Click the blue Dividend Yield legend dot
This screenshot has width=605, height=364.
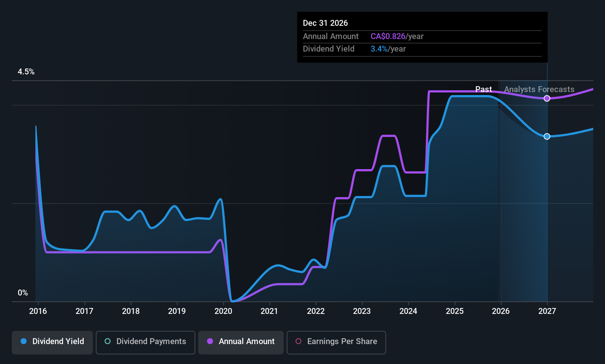24,342
